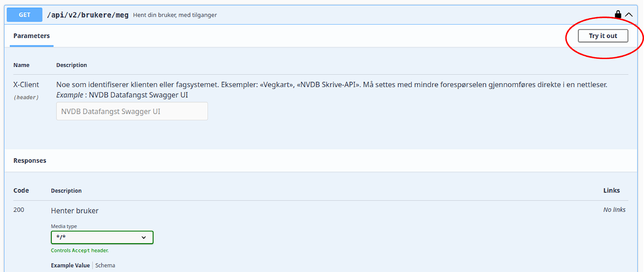
Task: Select the Parameters tab
Action: tap(32, 36)
